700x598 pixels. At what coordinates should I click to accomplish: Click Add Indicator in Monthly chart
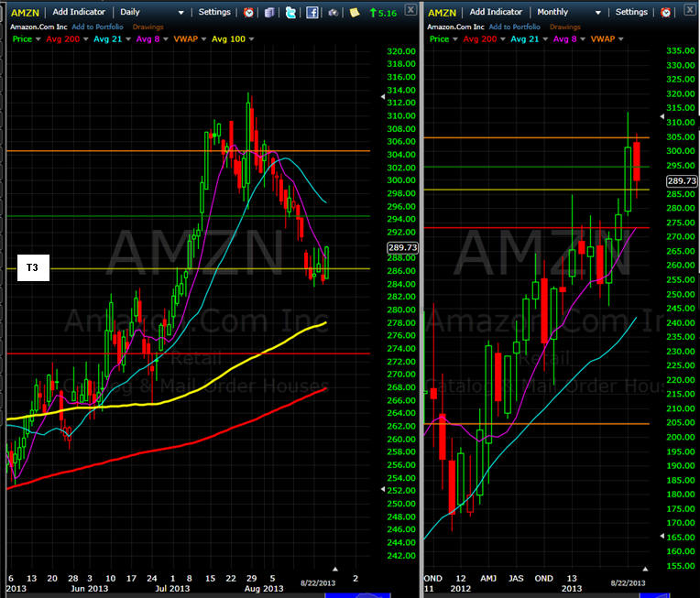coord(496,12)
